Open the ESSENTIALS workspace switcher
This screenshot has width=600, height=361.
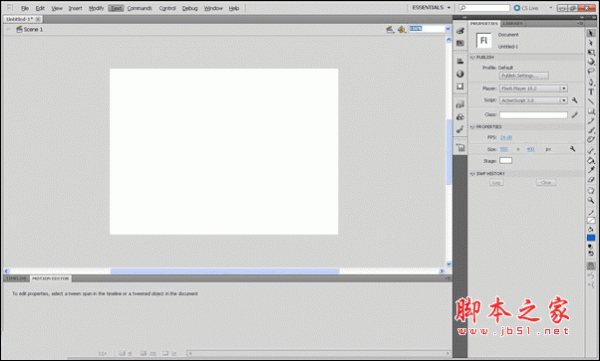pyautogui.click(x=431, y=8)
